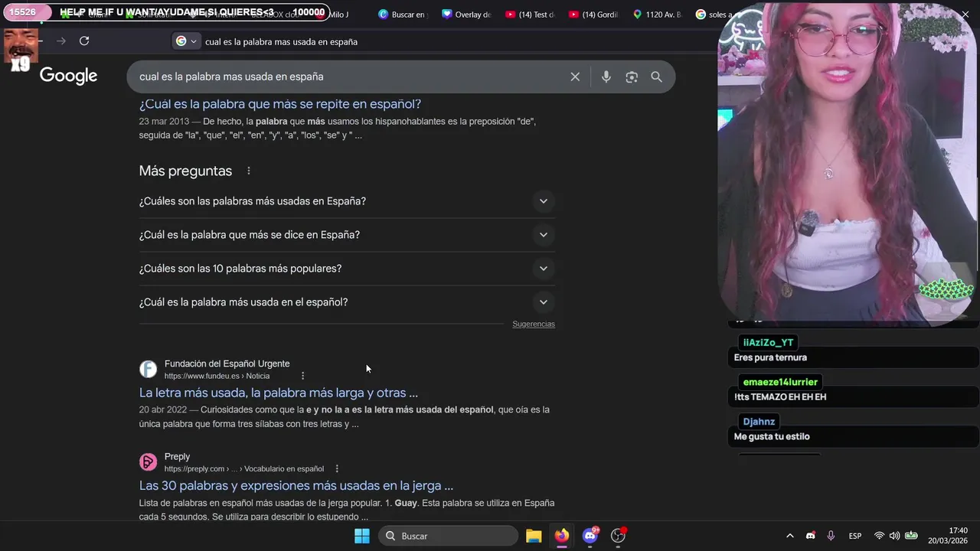Switch to the '1120 Av. B' Maps tab

[657, 15]
